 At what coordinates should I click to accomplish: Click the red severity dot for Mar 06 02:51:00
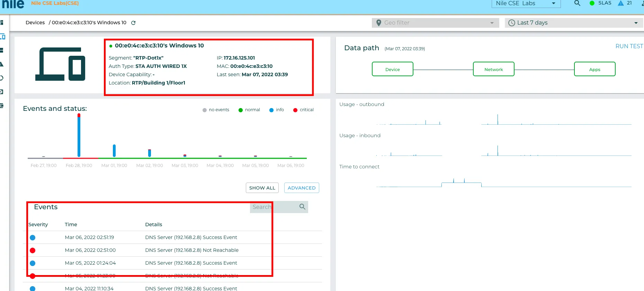point(33,250)
